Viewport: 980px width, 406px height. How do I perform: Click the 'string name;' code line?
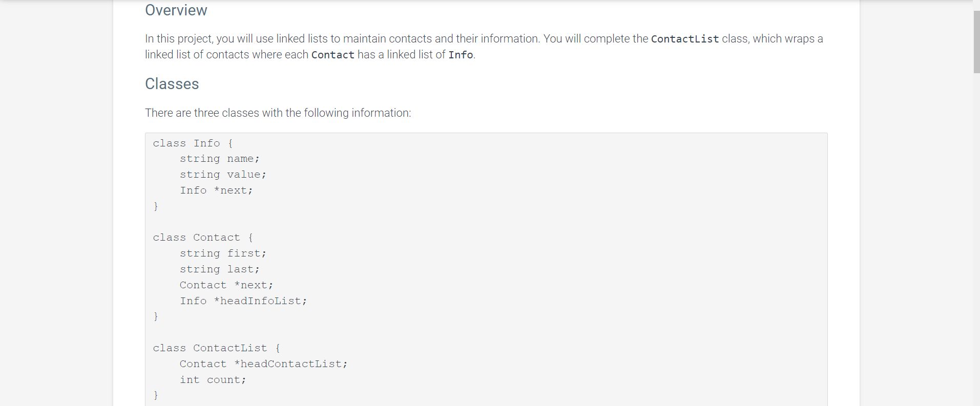tap(220, 159)
